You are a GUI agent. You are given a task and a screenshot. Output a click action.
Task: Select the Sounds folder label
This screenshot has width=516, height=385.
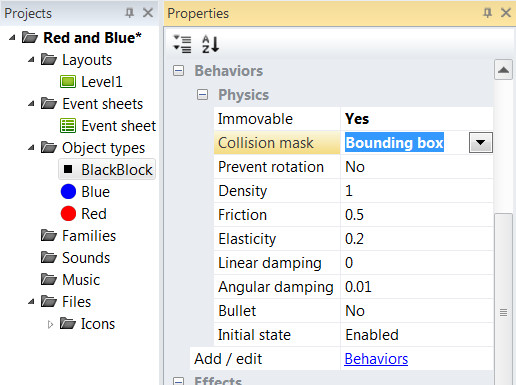[86, 258]
